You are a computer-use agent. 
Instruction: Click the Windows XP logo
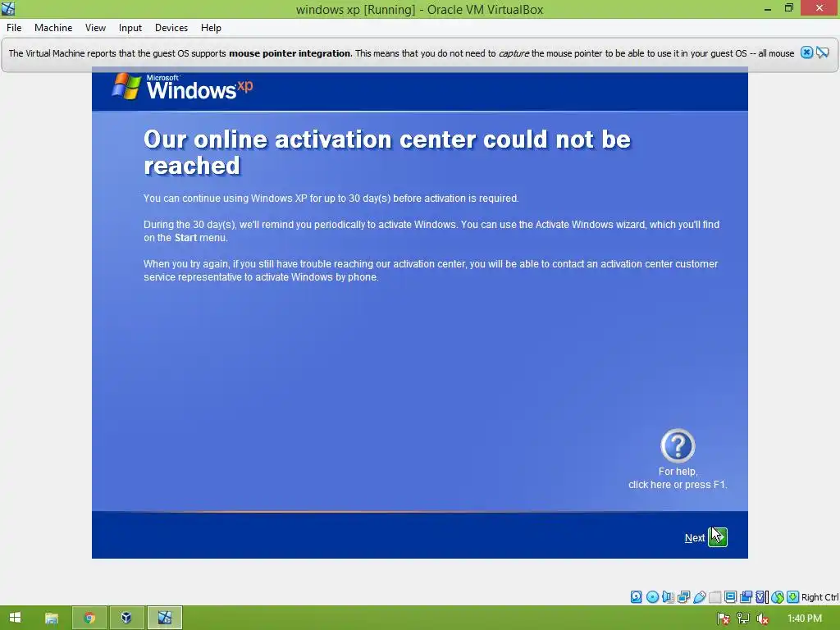182,87
